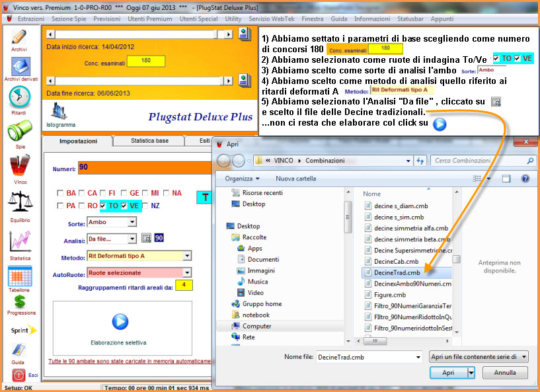The image size is (540, 392).
Task: Switch to the Impostazioni tab
Action: [x=78, y=141]
